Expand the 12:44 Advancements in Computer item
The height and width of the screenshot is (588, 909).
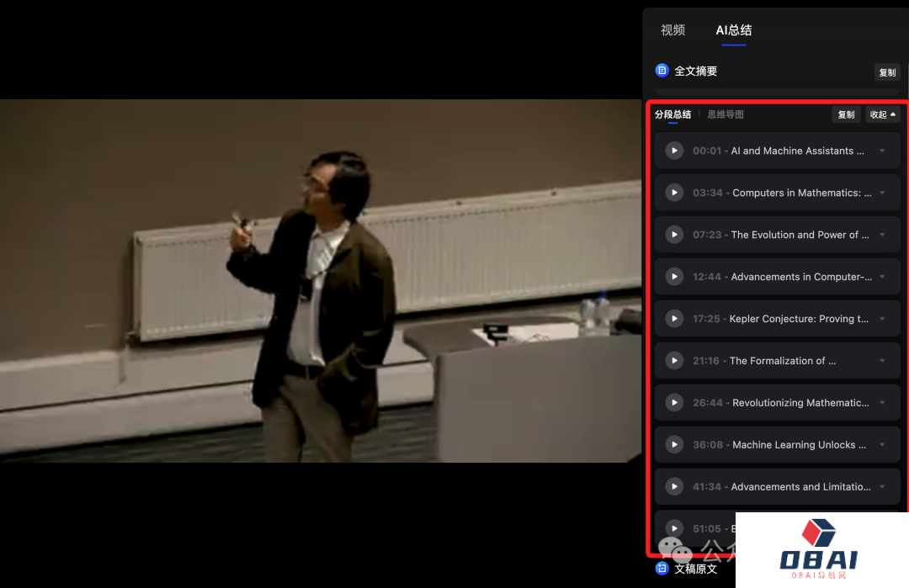(x=882, y=277)
